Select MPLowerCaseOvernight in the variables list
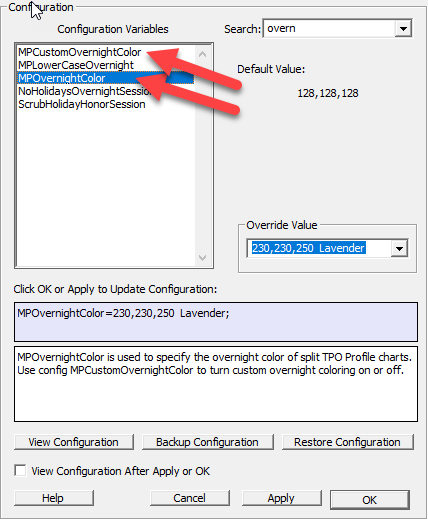 click(x=76, y=65)
